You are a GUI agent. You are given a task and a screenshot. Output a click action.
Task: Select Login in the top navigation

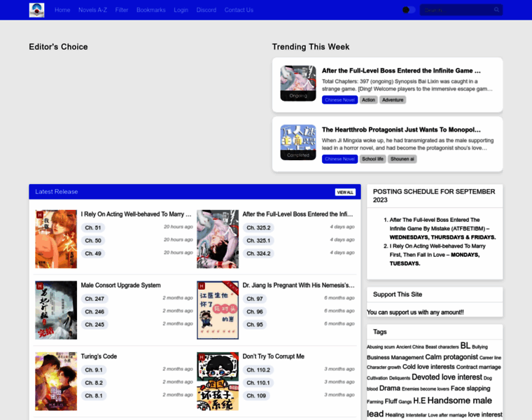[181, 10]
